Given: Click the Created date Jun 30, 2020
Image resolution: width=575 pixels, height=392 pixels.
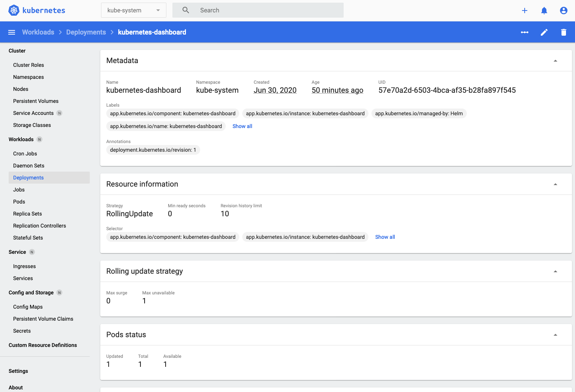Looking at the screenshot, I should 275,90.
